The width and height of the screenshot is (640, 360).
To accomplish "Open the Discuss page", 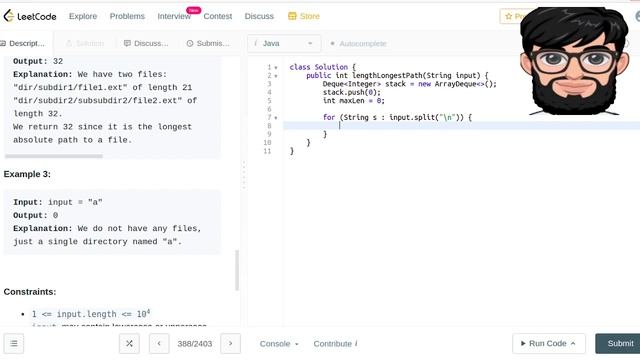I will coord(259,16).
